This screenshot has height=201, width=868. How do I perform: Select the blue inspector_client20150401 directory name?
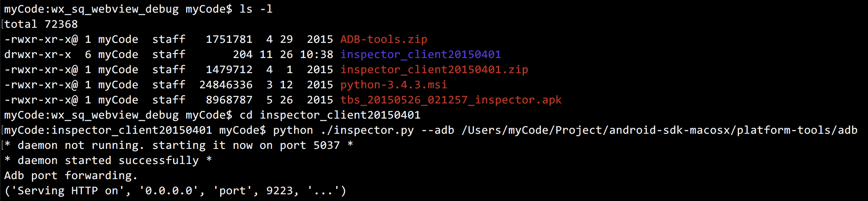(421, 55)
